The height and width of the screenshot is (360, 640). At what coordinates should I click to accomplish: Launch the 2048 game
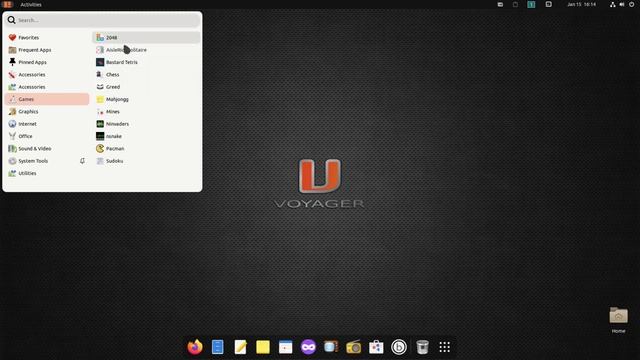tap(146, 38)
